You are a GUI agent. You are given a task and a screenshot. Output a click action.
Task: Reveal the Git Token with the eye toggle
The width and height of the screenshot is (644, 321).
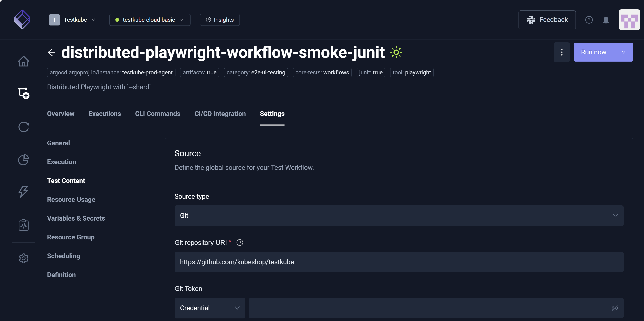tap(615, 308)
